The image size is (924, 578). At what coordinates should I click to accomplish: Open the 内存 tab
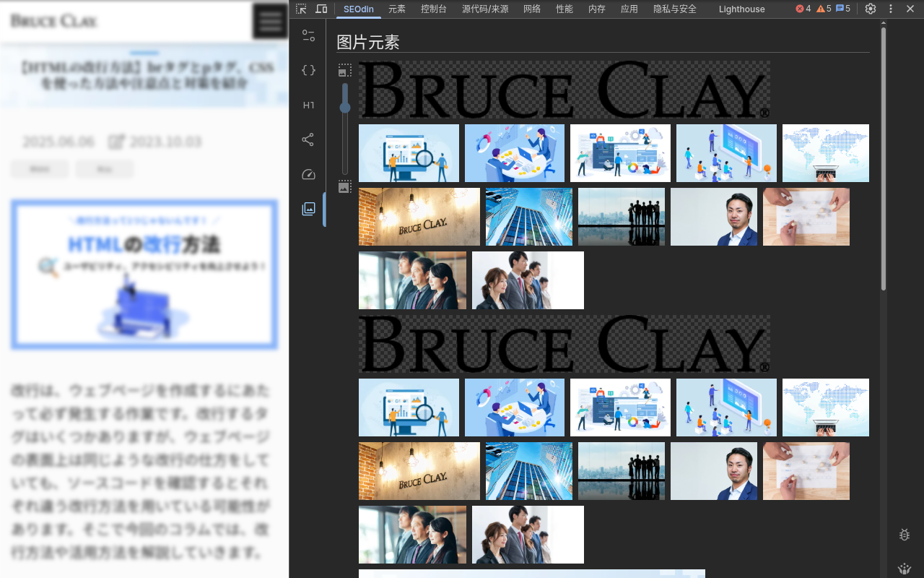tap(597, 9)
